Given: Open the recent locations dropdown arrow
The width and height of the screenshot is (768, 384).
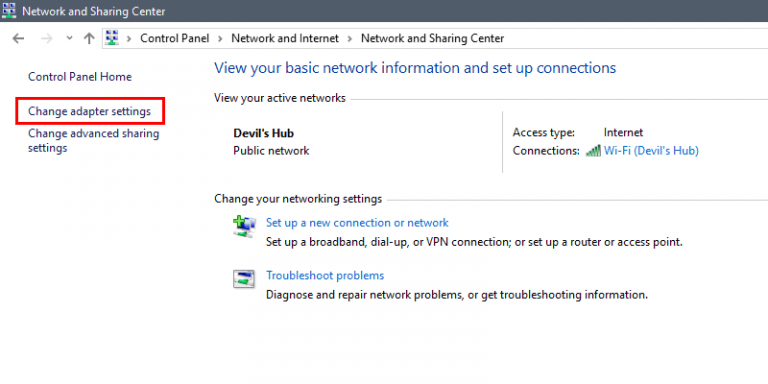Looking at the screenshot, I should [x=69, y=38].
